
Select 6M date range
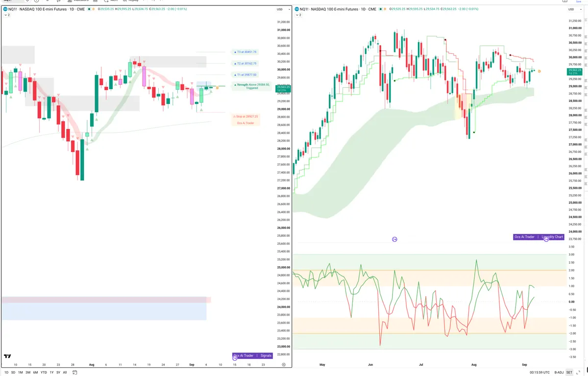pyautogui.click(x=35, y=373)
